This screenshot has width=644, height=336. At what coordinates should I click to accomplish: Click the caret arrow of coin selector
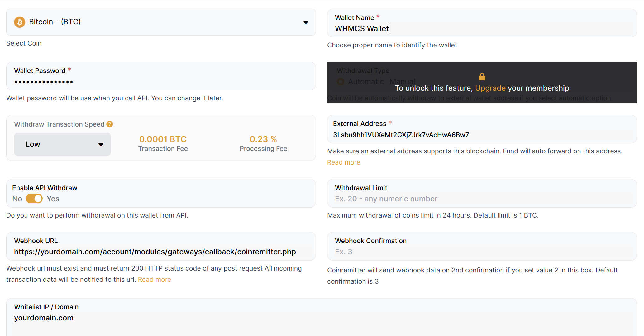pyautogui.click(x=306, y=22)
